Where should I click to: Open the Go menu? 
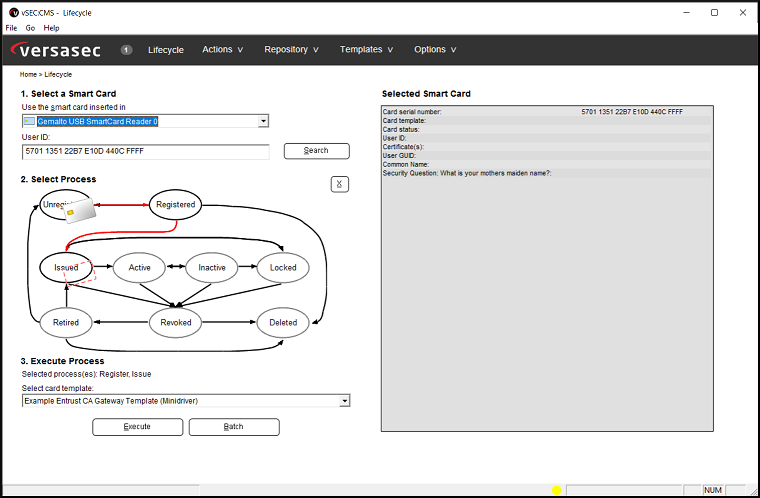point(30,28)
